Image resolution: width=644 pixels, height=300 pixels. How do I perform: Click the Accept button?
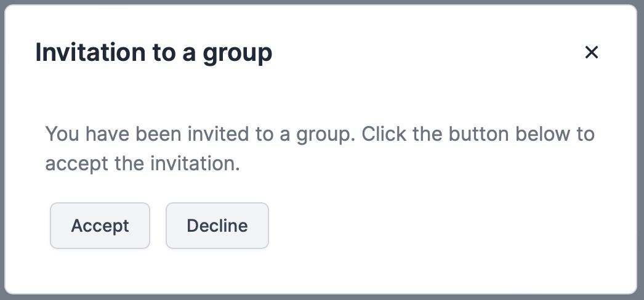pos(100,226)
